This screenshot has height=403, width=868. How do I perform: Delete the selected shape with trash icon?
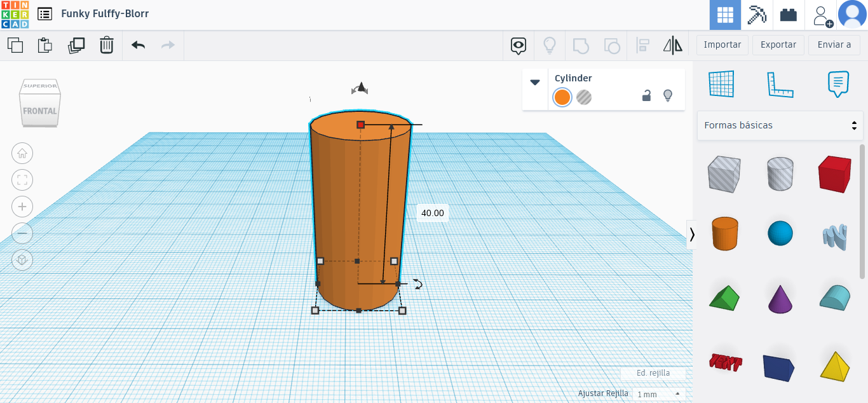tap(107, 45)
